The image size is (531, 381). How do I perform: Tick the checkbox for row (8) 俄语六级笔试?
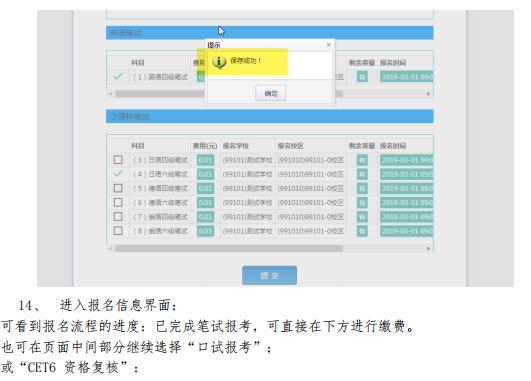[x=118, y=231]
